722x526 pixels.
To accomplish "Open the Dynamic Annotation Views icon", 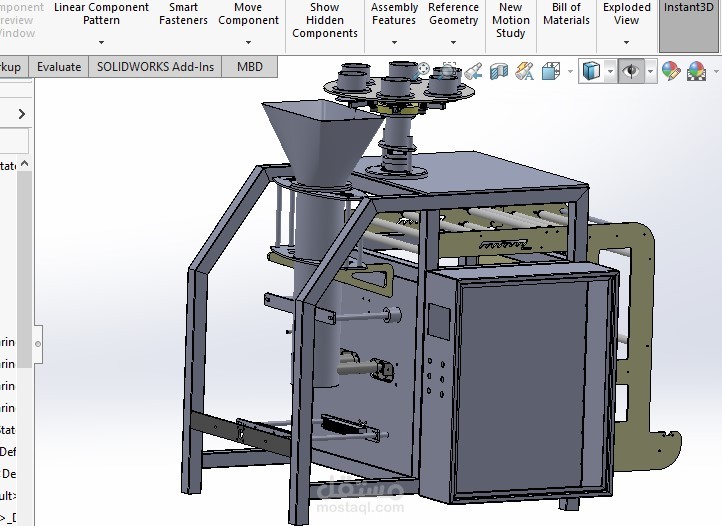I will [x=524, y=71].
